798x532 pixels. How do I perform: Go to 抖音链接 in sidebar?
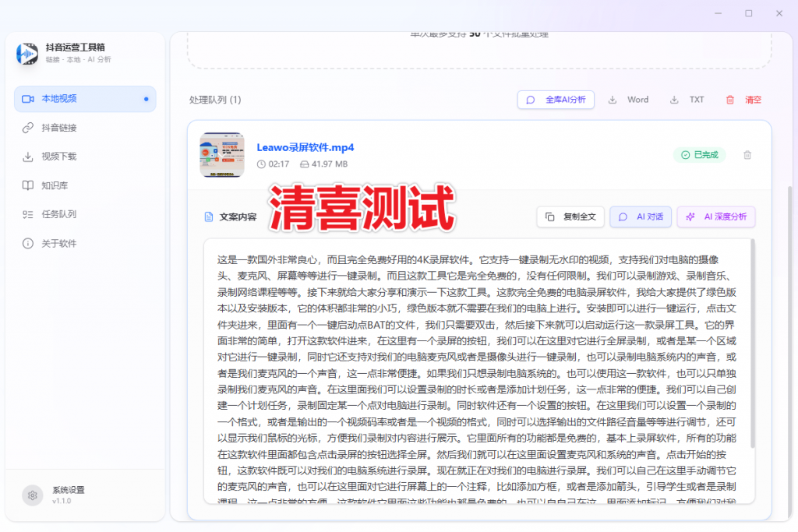pyautogui.click(x=58, y=128)
